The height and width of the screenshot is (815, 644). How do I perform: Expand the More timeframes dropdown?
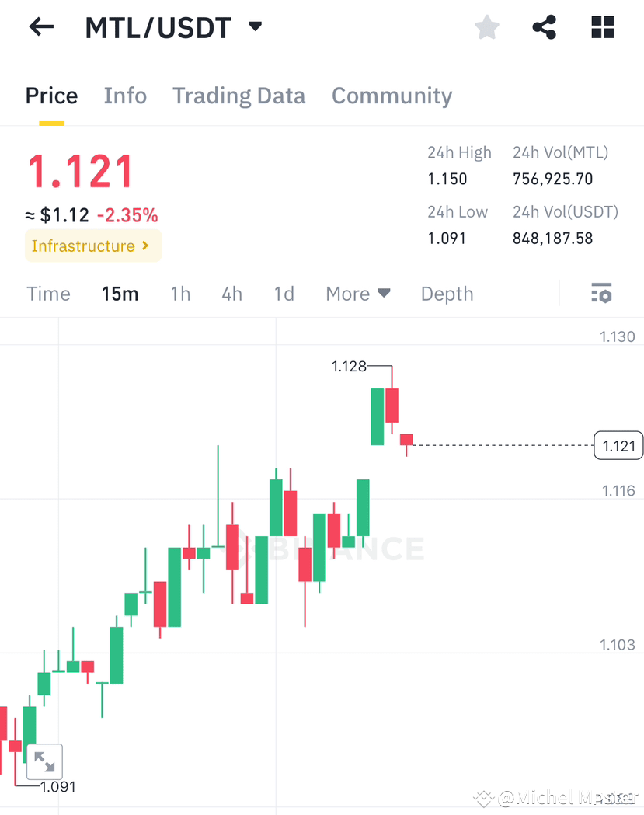pyautogui.click(x=357, y=294)
